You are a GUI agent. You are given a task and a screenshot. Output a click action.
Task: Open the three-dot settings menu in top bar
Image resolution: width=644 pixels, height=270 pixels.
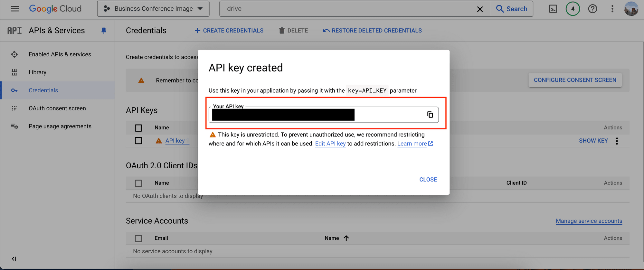(612, 9)
